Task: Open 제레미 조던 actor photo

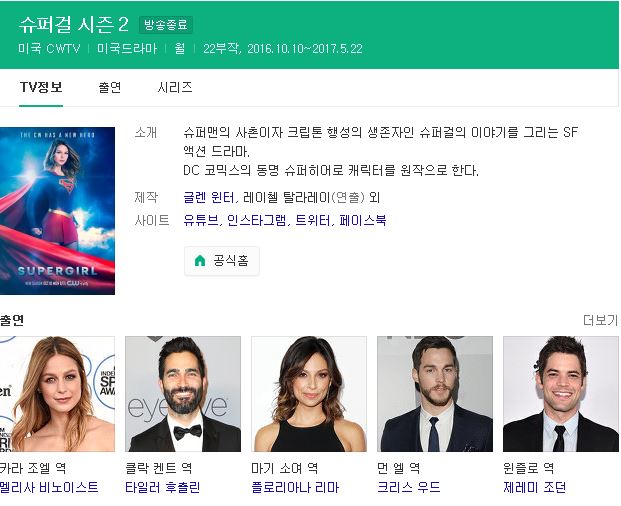Action: pyautogui.click(x=560, y=394)
